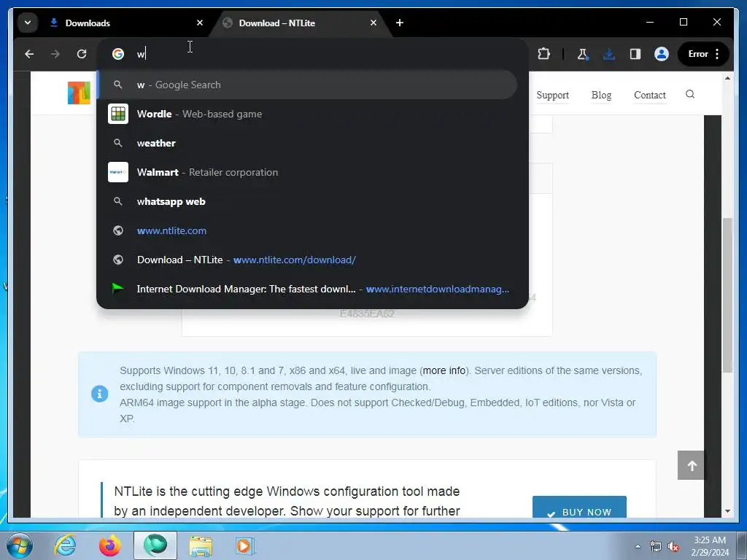The width and height of the screenshot is (747, 560).
Task: Choose the Wordle web-based game suggestion
Action: (308, 114)
